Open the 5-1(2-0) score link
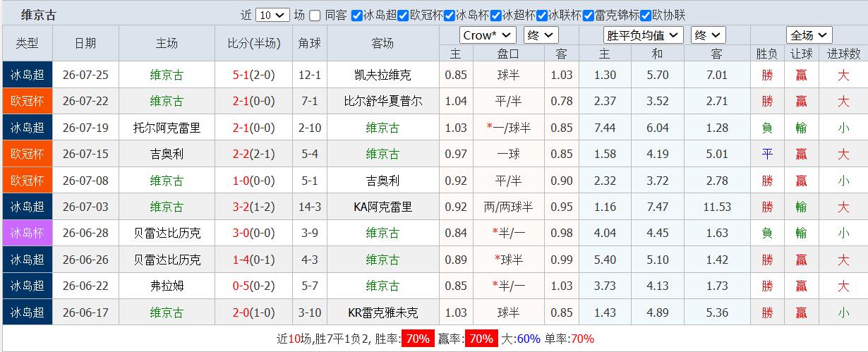Viewport: 868px width, 352px height. (x=253, y=75)
